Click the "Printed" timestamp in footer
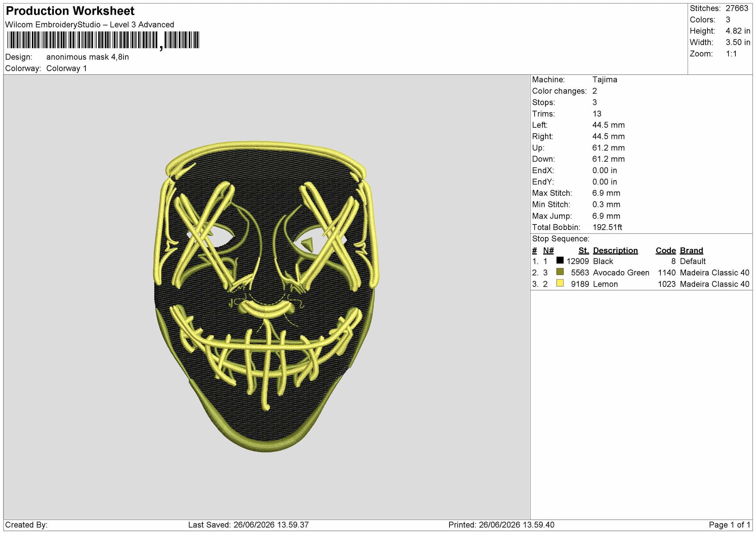The height and width of the screenshot is (534, 756). [x=501, y=525]
